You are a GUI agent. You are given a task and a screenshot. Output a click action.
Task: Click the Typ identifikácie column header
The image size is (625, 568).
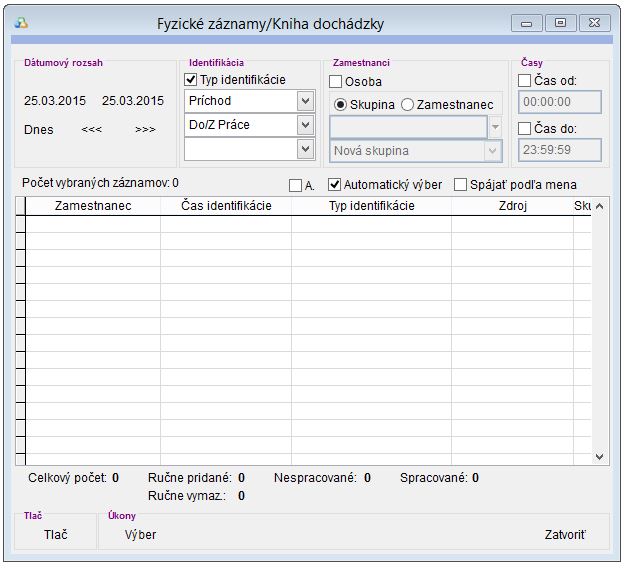371,206
